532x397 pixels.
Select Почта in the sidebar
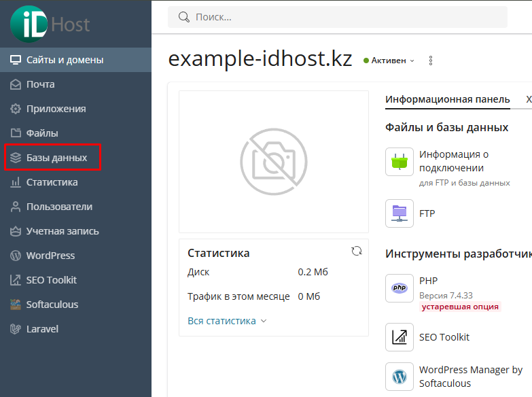(40, 84)
